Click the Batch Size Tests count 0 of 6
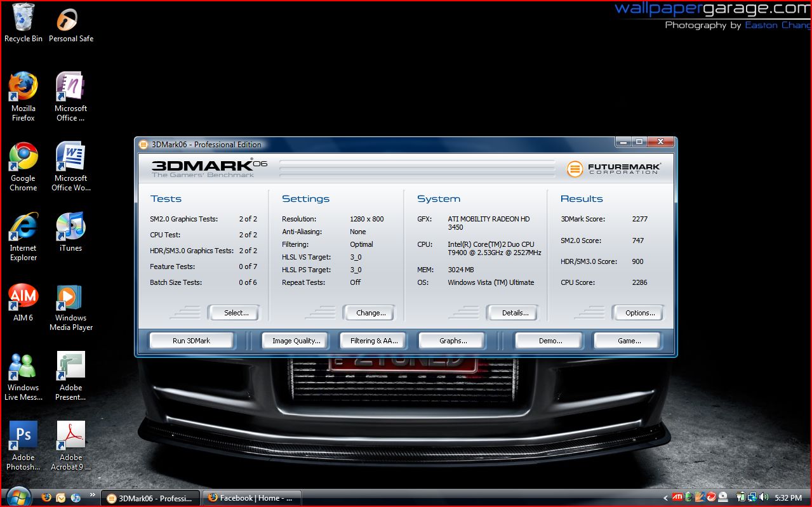The image size is (812, 507). (248, 282)
